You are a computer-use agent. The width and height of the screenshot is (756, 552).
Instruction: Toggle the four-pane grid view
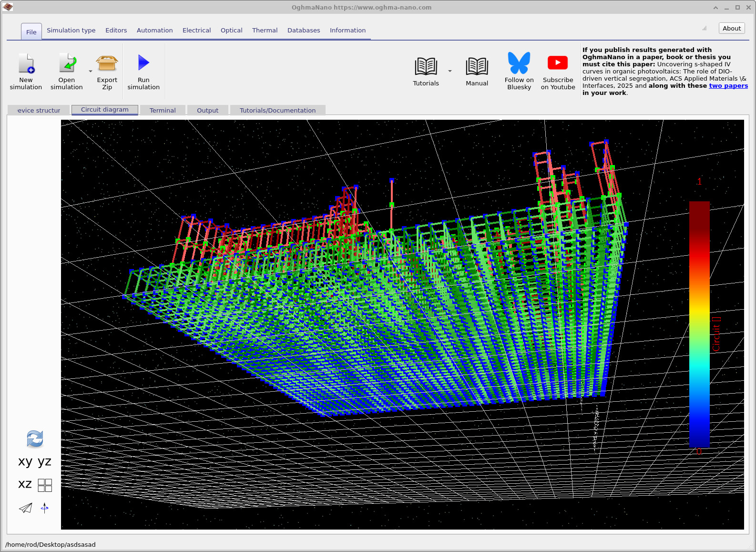pos(45,485)
